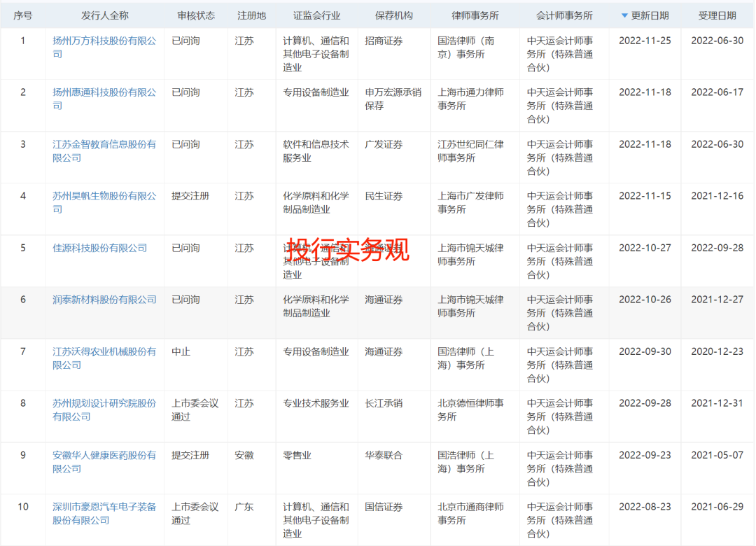Viewport: 756px width, 546px height.
Task: Click the 国信证券 sponsor cell
Action: [384, 507]
